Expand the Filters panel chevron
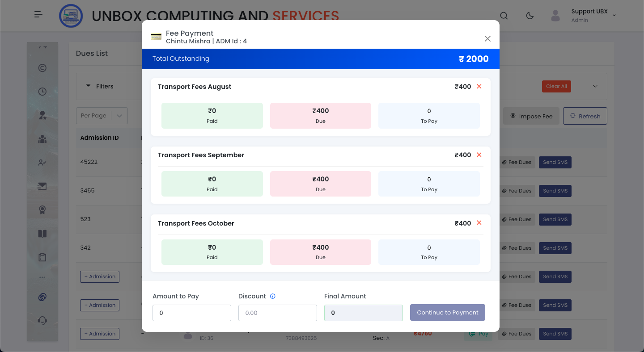 595,86
